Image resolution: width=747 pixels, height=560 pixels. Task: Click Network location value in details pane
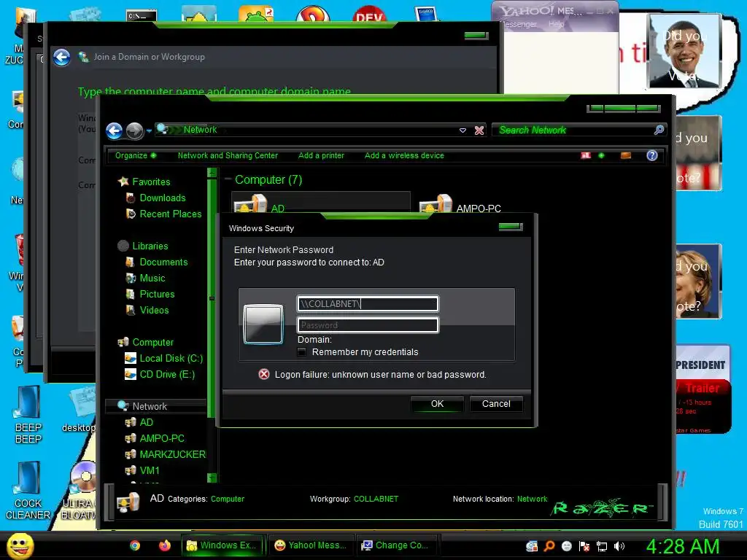click(532, 499)
